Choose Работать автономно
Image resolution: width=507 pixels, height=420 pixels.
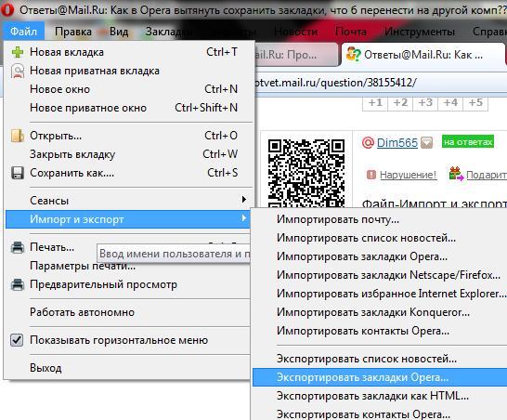[x=128, y=312]
